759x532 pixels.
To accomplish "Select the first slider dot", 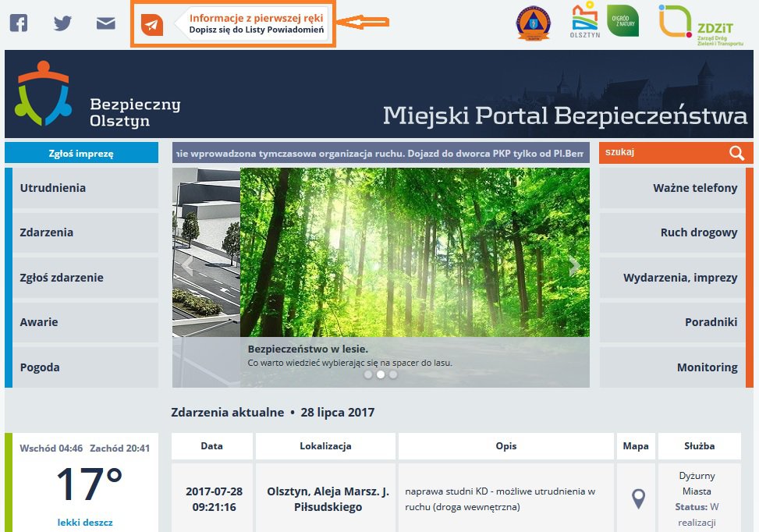I will pos(368,374).
